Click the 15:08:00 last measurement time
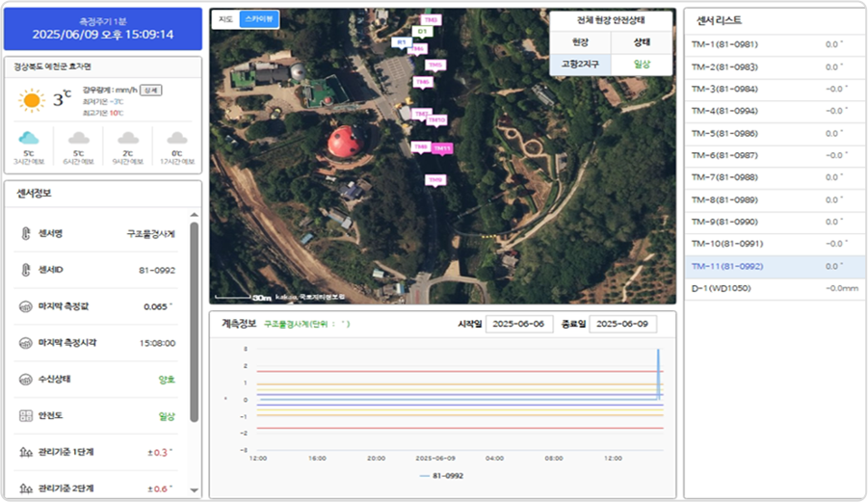Screen dimensions: 868x502 point(157,343)
